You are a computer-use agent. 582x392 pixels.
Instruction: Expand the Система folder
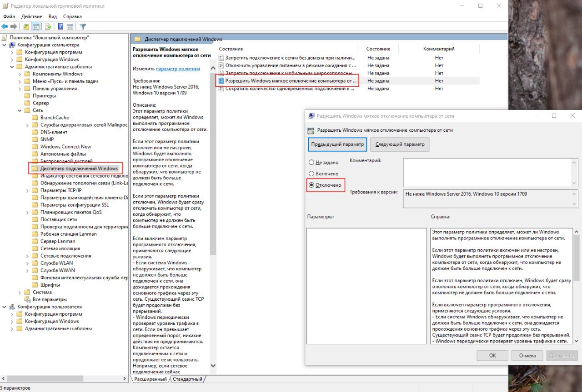coord(20,292)
